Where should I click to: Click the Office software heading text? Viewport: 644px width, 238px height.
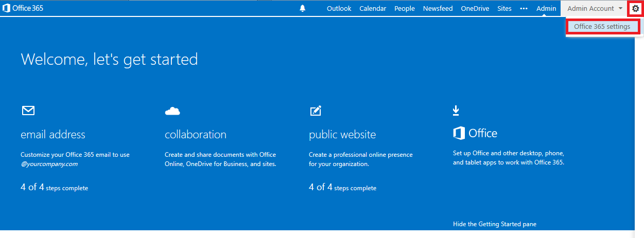click(x=483, y=134)
